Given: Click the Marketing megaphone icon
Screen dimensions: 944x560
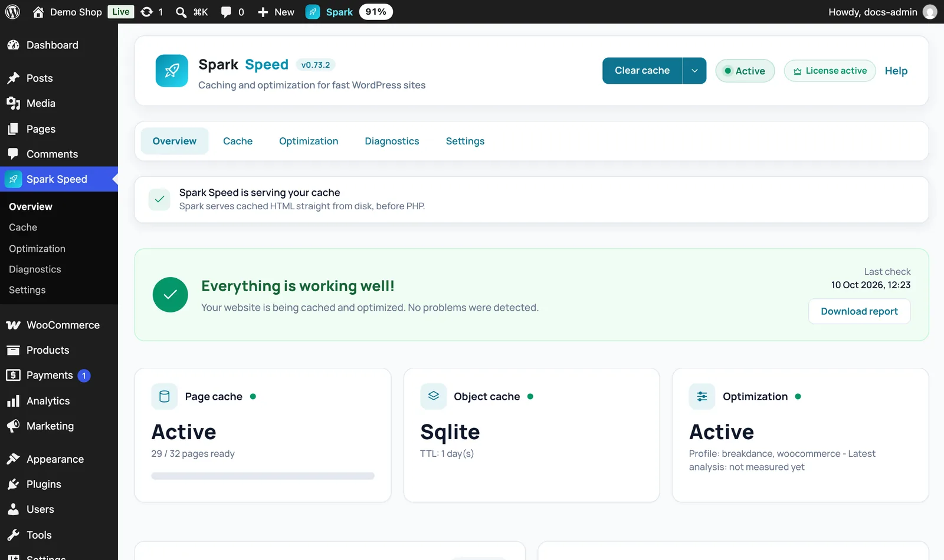Looking at the screenshot, I should pos(13,426).
